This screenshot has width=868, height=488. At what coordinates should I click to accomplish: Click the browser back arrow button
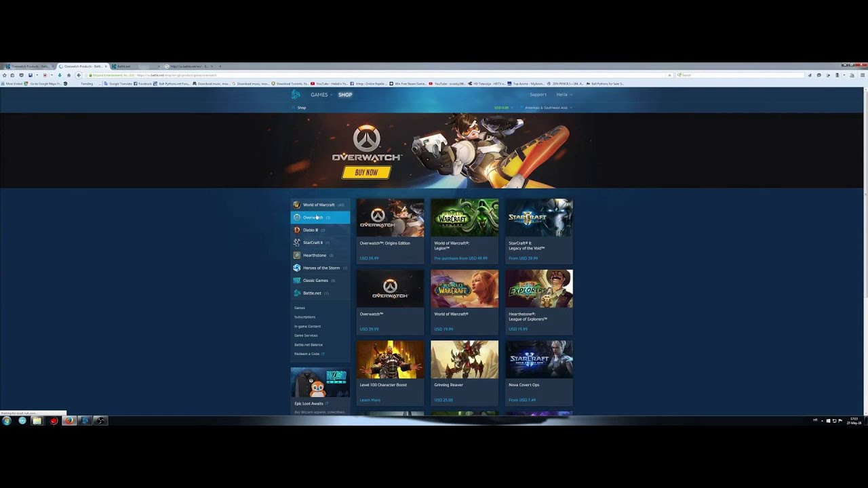tap(79, 75)
